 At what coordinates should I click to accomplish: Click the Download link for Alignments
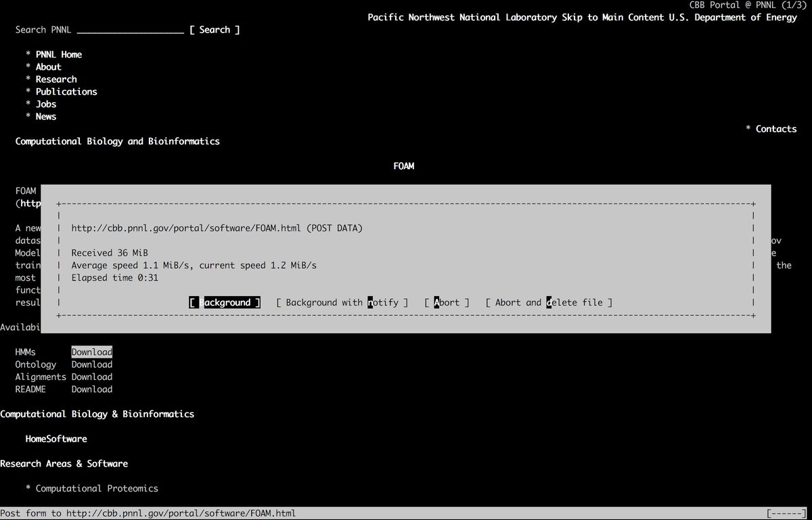click(92, 377)
